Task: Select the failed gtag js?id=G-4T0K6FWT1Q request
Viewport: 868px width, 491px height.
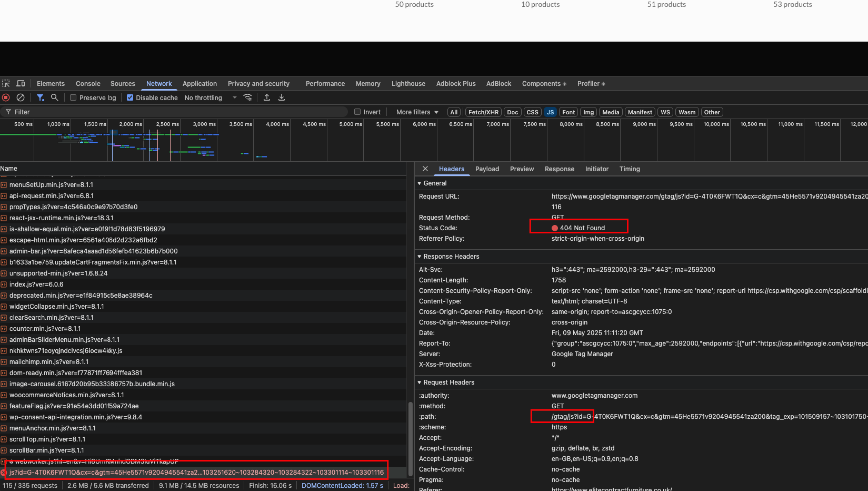Action: (x=203, y=473)
